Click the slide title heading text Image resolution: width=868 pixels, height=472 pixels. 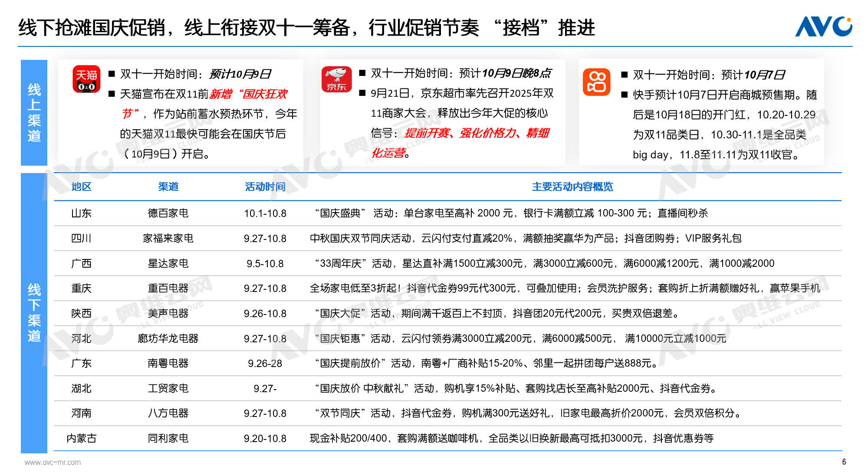point(306,28)
